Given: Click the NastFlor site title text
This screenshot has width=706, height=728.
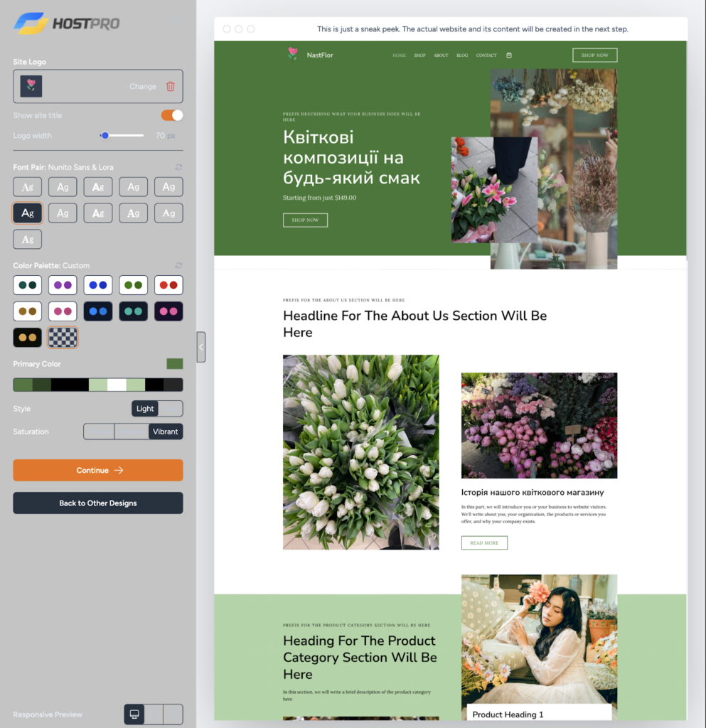Looking at the screenshot, I should pyautogui.click(x=320, y=55).
